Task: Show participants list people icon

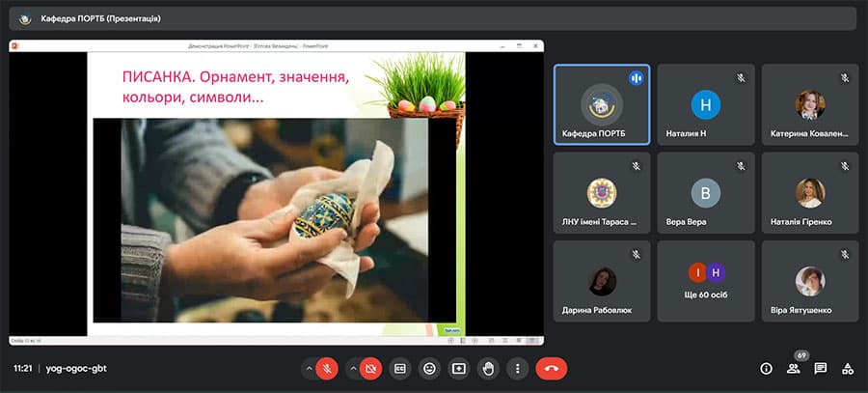Action: (794, 369)
